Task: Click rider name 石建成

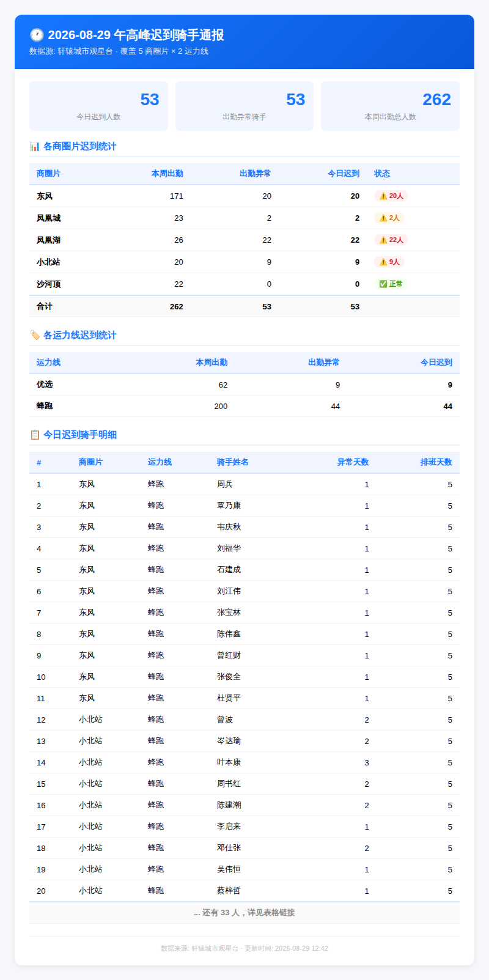Action: point(229,570)
